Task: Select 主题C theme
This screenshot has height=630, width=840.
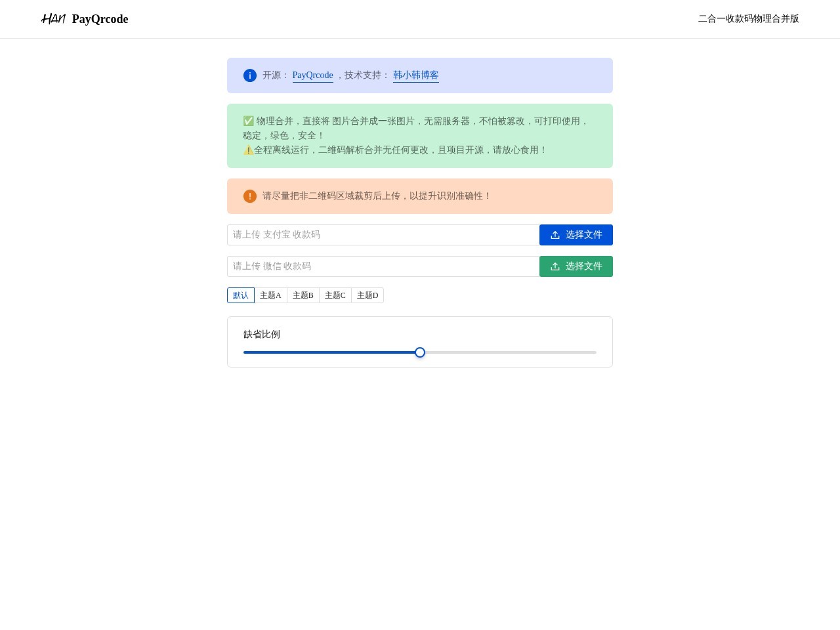Action: [335, 295]
